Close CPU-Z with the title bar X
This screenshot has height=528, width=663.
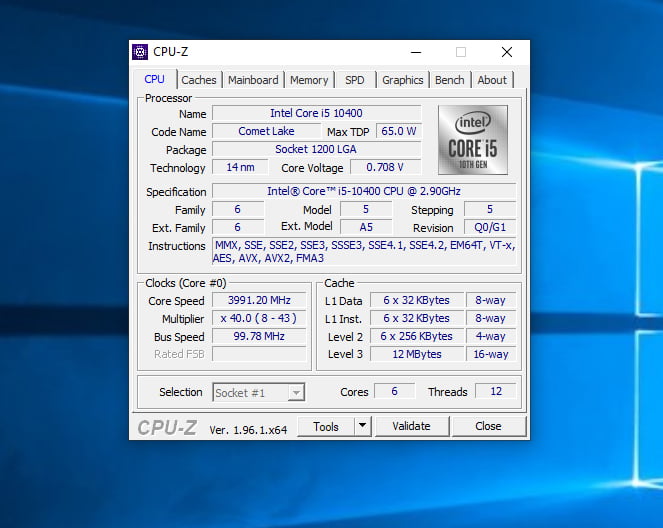[x=507, y=52]
